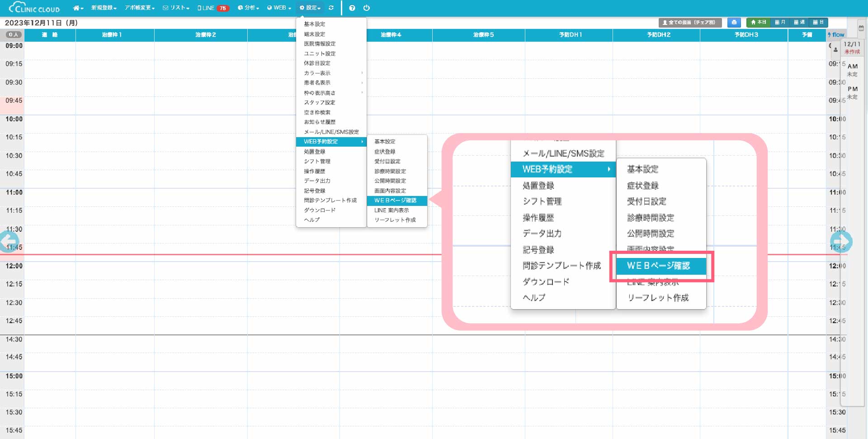Screen dimensions: 868x439
Task: Select WEBページ確認 in the submenu
Action: [395, 200]
